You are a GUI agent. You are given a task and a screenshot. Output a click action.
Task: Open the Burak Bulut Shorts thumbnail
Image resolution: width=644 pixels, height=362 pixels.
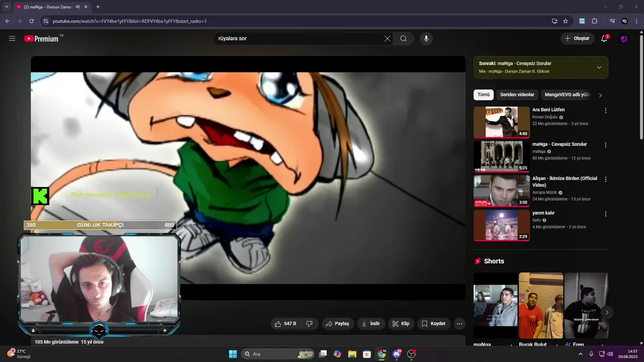click(x=541, y=305)
